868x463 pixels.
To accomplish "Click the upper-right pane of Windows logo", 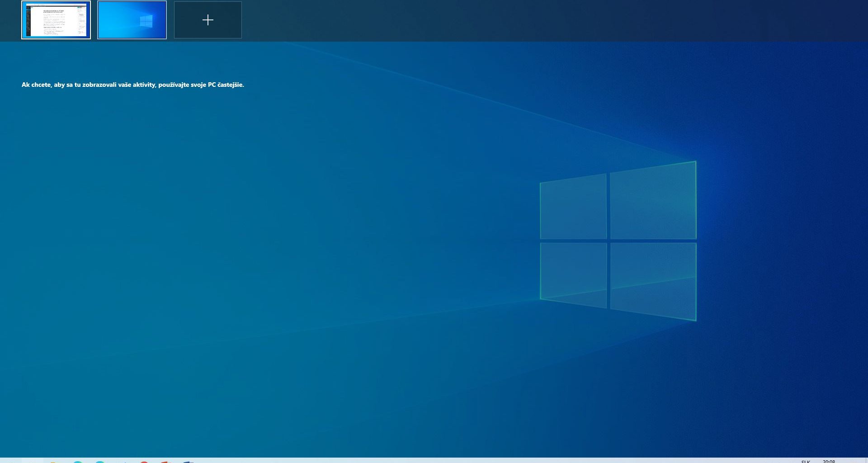I will click(653, 202).
